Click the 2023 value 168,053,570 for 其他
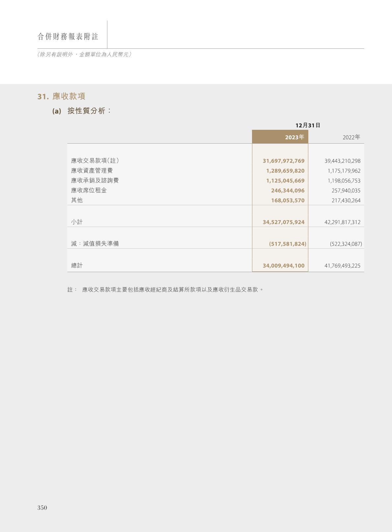The image size is (392, 532). pos(288,200)
